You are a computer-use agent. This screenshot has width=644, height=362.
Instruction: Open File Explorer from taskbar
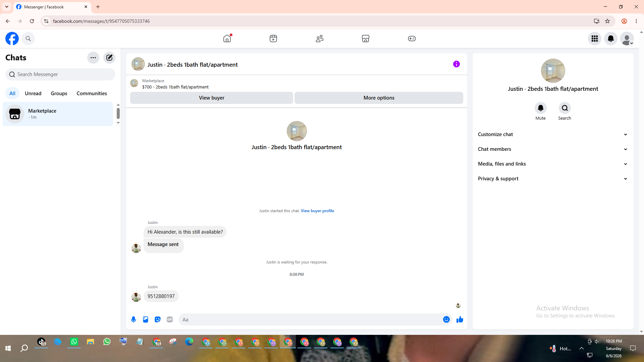coord(91,342)
